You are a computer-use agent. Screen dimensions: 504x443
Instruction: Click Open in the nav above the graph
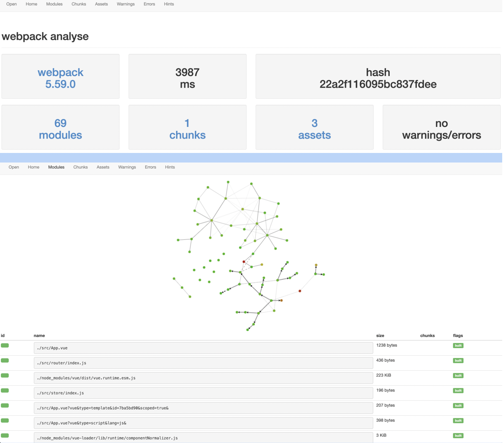click(14, 167)
